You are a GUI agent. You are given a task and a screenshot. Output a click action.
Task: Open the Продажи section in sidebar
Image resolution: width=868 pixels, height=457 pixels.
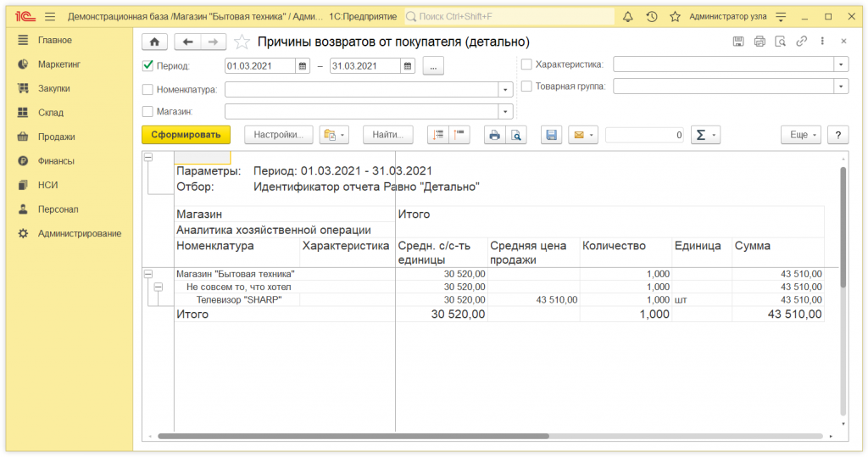pos(56,137)
